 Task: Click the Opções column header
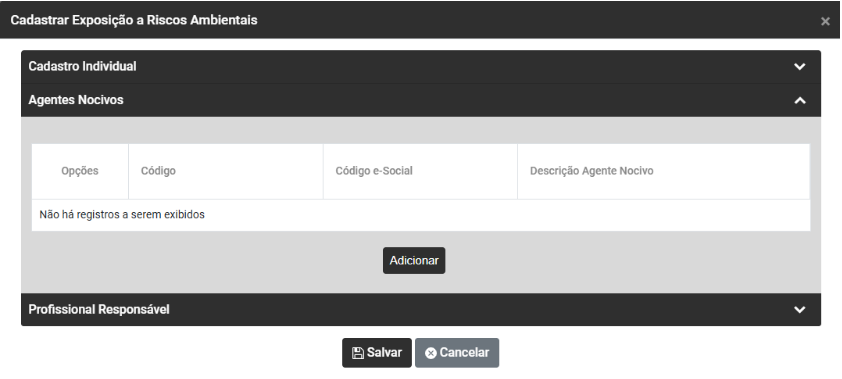tap(80, 171)
